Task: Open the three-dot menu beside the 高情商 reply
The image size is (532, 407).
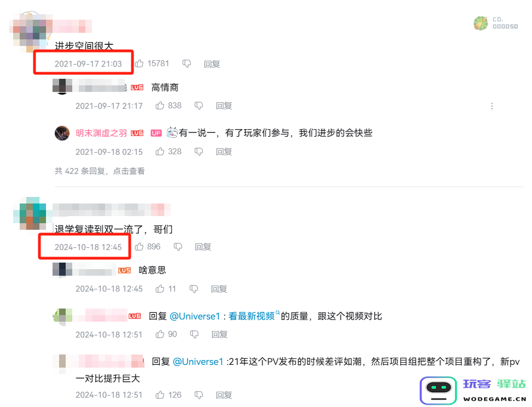Action: (492, 106)
